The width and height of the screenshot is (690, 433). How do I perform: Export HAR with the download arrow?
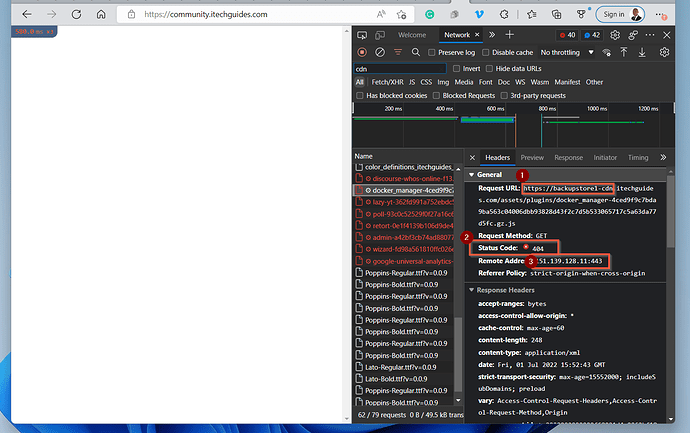[642, 52]
